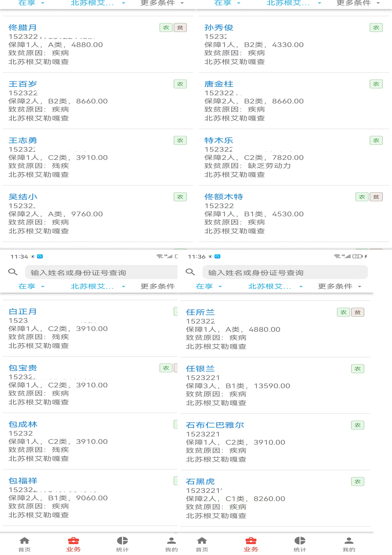Open 特木乐's record
This screenshot has height=555, width=392.
coord(294,157)
